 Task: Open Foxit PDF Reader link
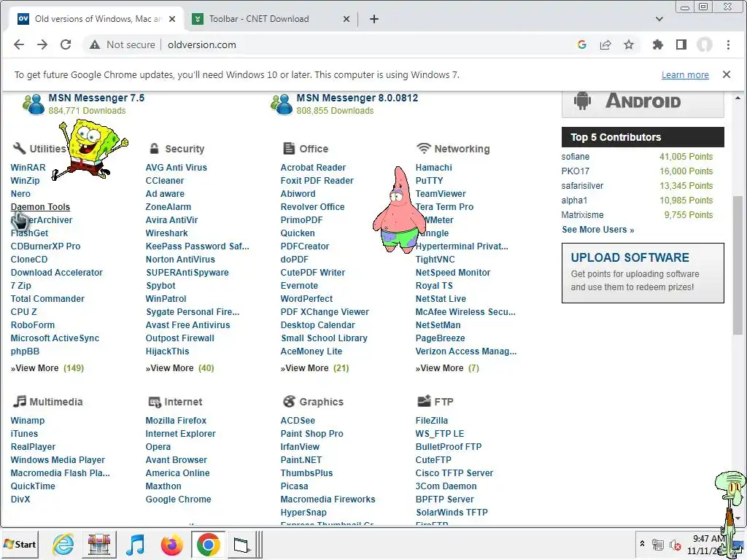[317, 181]
